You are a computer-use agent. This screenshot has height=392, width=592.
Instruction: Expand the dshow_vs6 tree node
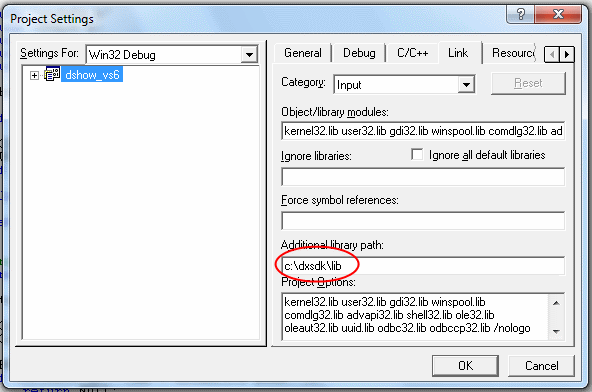click(34, 75)
